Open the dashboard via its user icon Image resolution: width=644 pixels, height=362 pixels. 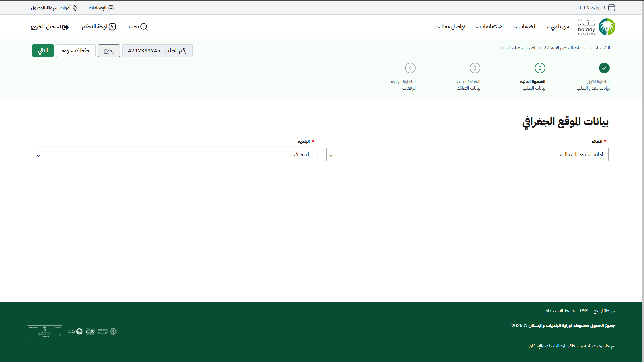coord(113,27)
